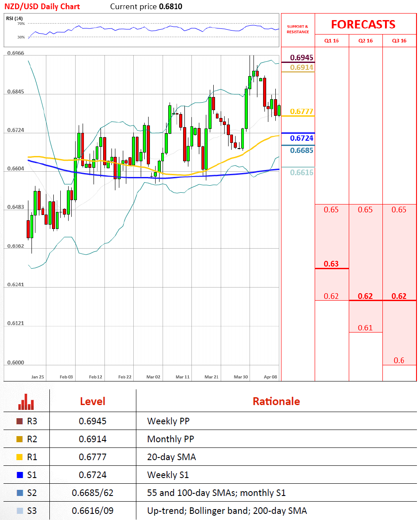This screenshot has width=420, height=520.
Task: Click the Weekly S1 rationale
Action: point(168,475)
